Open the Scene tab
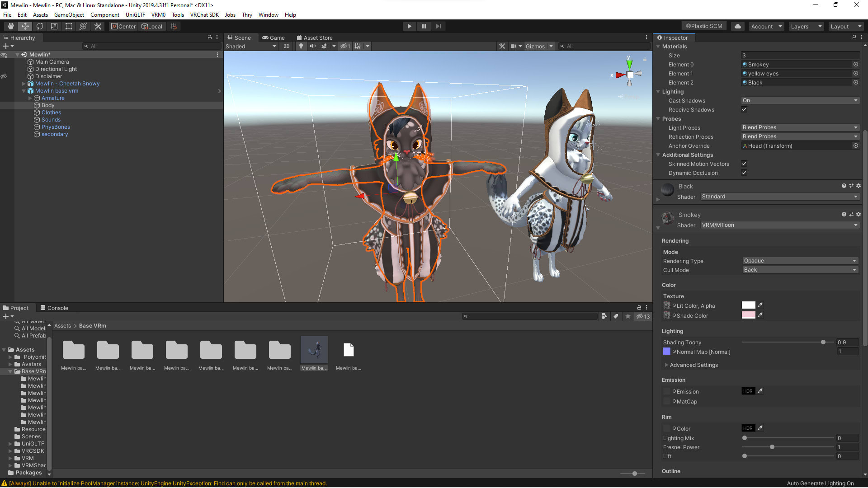Image resolution: width=868 pixels, height=488 pixels. pyautogui.click(x=241, y=37)
